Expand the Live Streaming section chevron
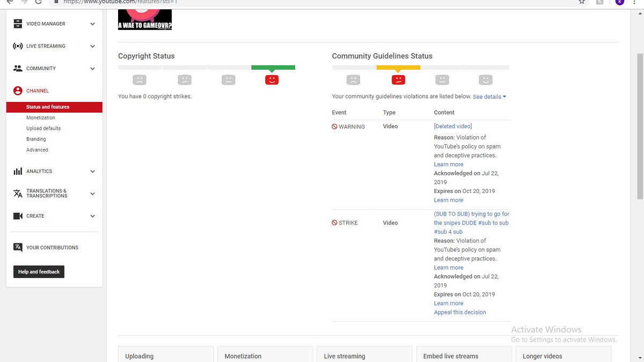This screenshot has height=362, width=644. [93, 47]
